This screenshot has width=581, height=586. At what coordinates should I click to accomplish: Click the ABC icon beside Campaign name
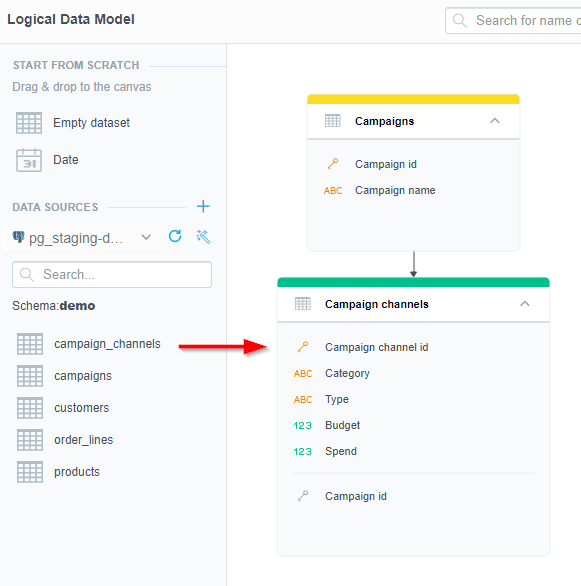(x=333, y=191)
